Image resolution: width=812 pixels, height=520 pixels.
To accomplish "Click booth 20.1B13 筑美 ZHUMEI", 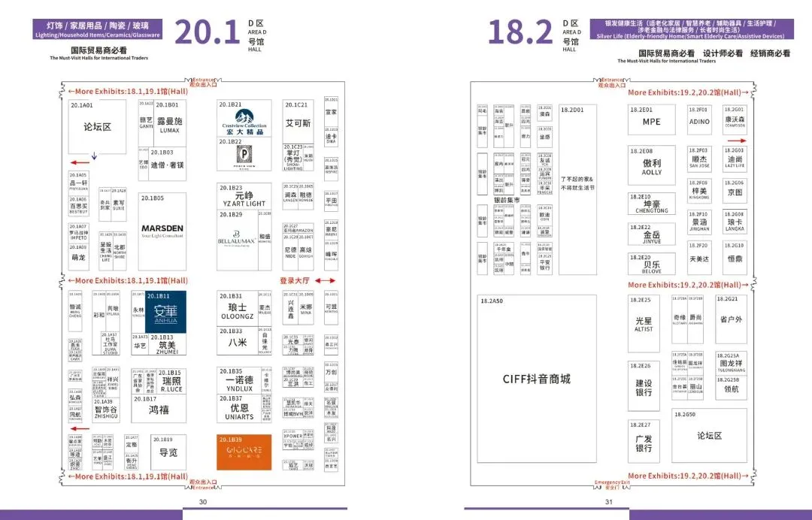I will pyautogui.click(x=167, y=345).
